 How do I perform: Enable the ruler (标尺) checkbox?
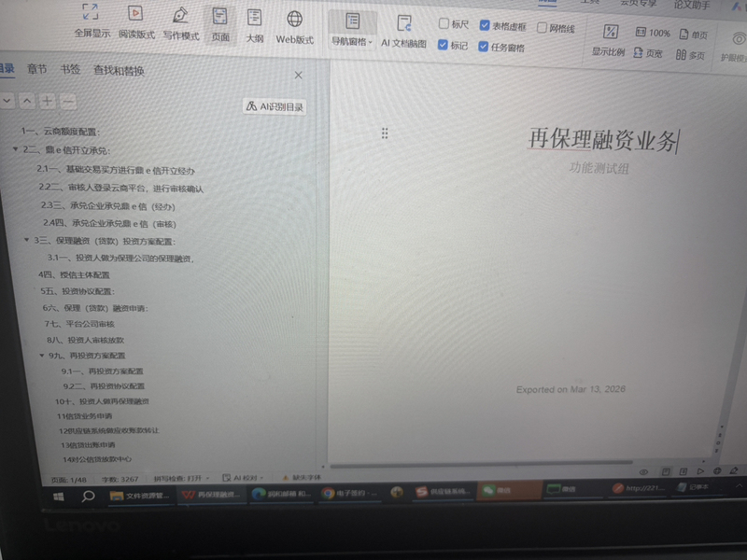click(444, 22)
